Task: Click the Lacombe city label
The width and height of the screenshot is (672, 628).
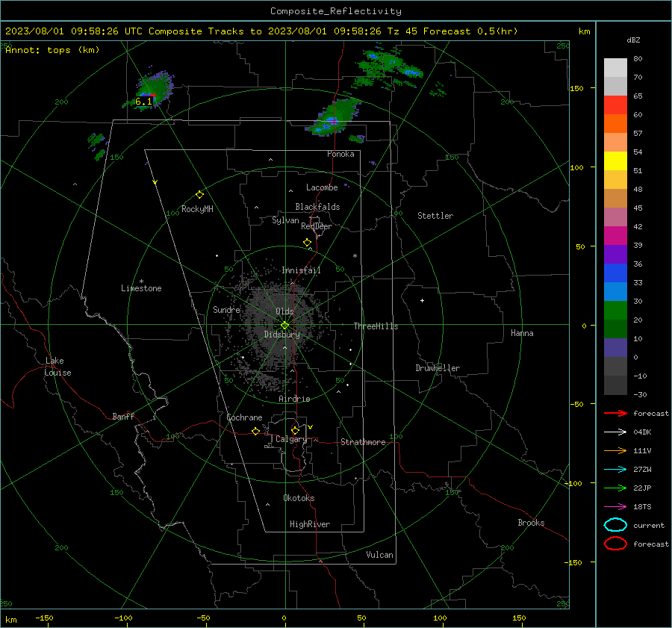Action: click(x=322, y=187)
